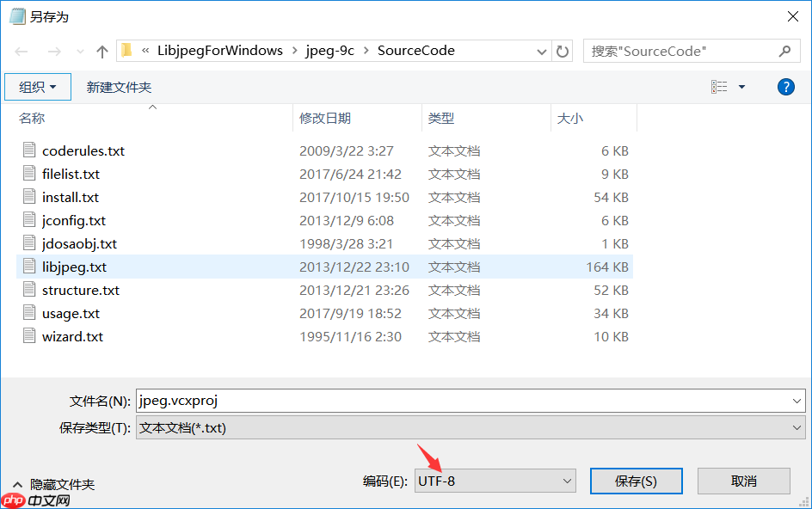Click the back navigation arrow
This screenshot has height=509, width=812.
click(21, 51)
